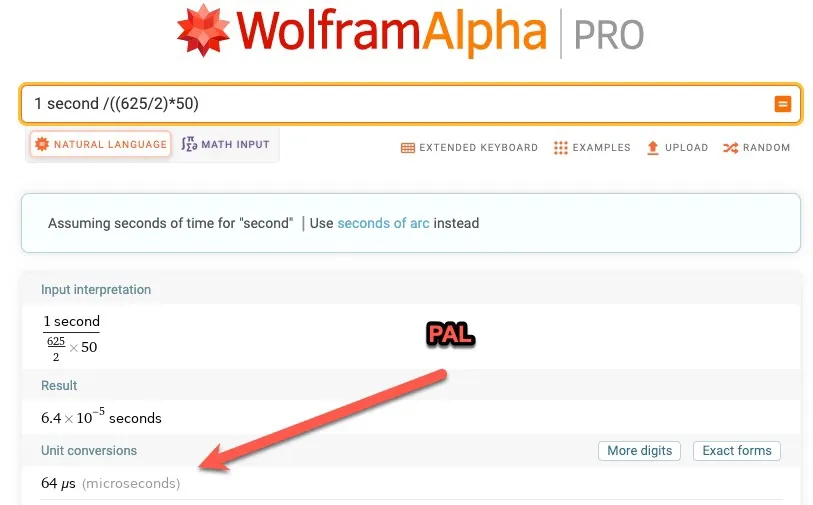Click the Upload arrow icon
The height and width of the screenshot is (505, 813).
pos(653,148)
